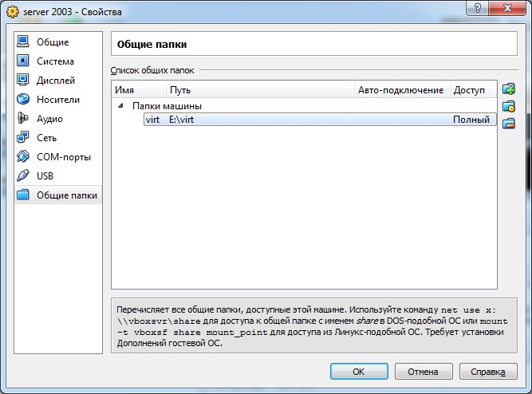Click the Полный access value
Image resolution: width=532 pixels, height=394 pixels.
point(471,120)
